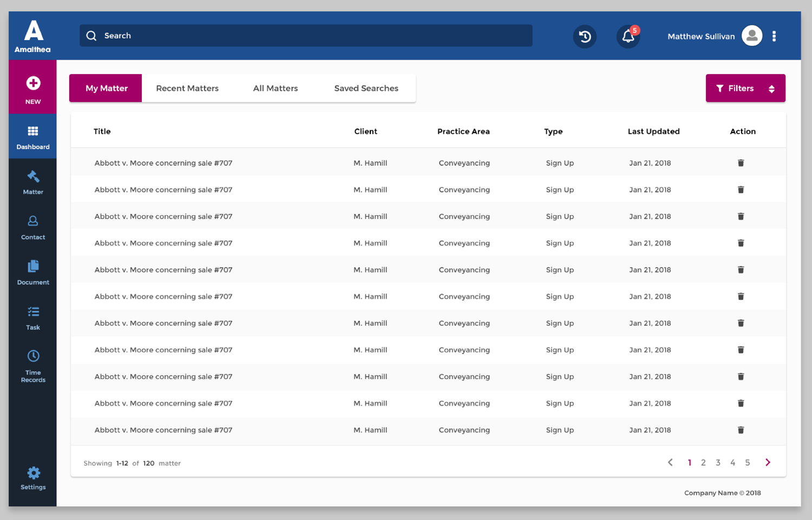Open Settings gear in sidebar

click(33, 473)
